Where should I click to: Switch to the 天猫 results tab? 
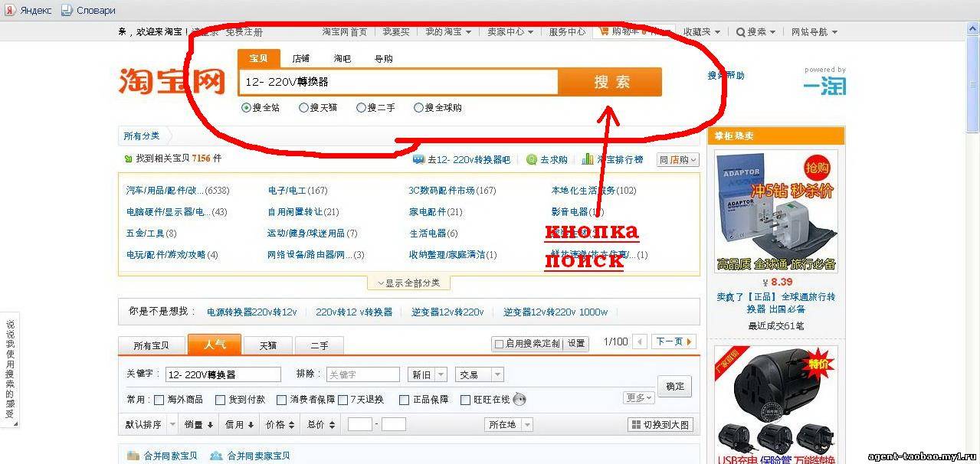pyautogui.click(x=267, y=345)
